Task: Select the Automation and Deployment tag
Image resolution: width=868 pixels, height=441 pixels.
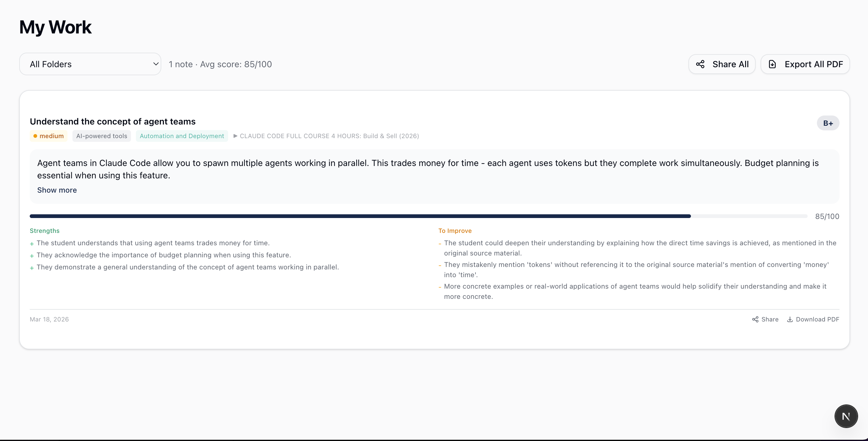Action: [x=182, y=136]
